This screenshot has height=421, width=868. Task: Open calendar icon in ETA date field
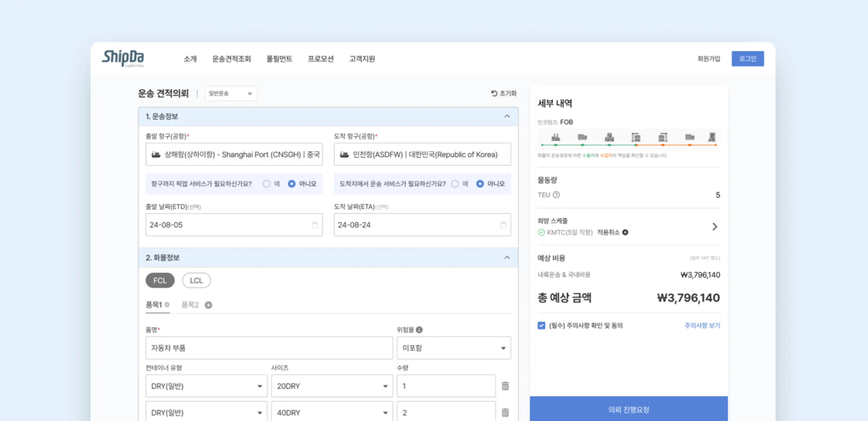coord(503,225)
